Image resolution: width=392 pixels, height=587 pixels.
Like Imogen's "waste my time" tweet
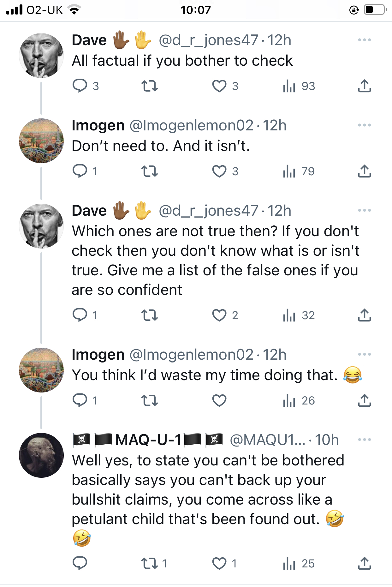click(x=219, y=400)
